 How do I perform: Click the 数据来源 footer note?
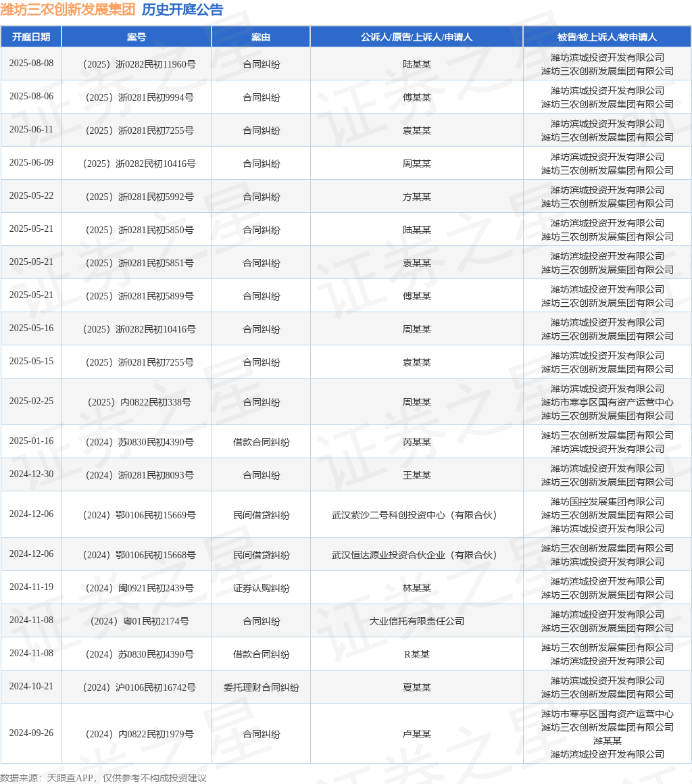[103, 778]
